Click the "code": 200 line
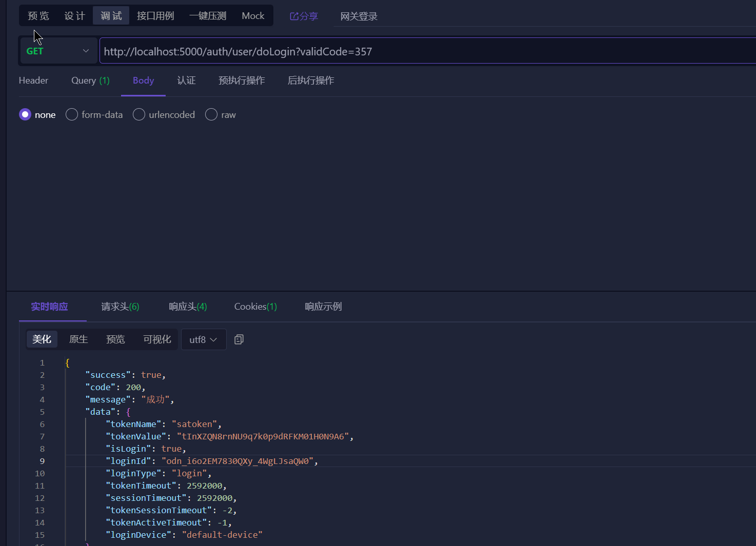Screen dimensions: 756x546 click(x=115, y=387)
